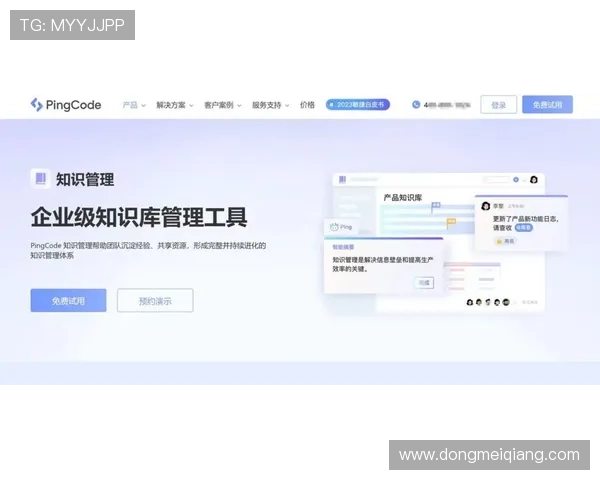600x480 pixels.
Task: Open the 解决方案 menu
Action: 171,105
